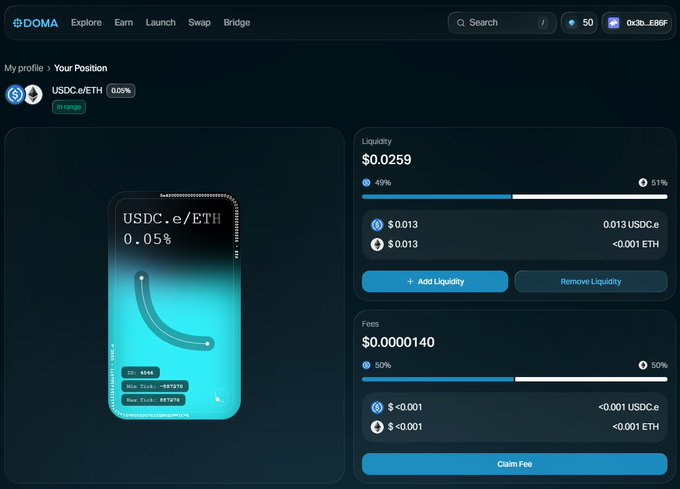
Task: Click the <0.001 USDC.e fee amount
Action: [629, 407]
